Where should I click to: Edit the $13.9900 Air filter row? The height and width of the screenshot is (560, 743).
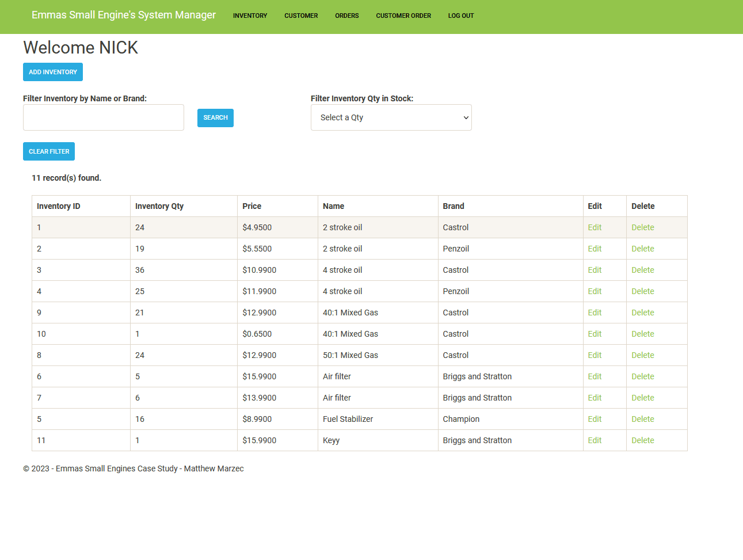point(595,398)
